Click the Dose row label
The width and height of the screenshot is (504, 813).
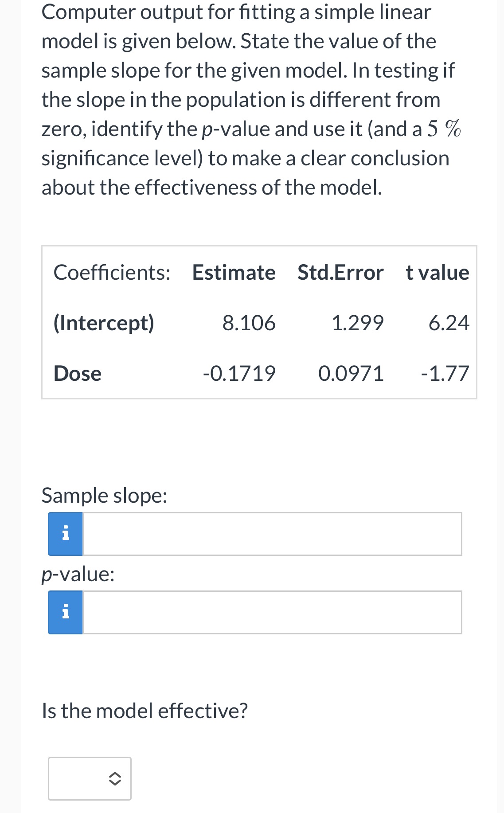[78, 373]
